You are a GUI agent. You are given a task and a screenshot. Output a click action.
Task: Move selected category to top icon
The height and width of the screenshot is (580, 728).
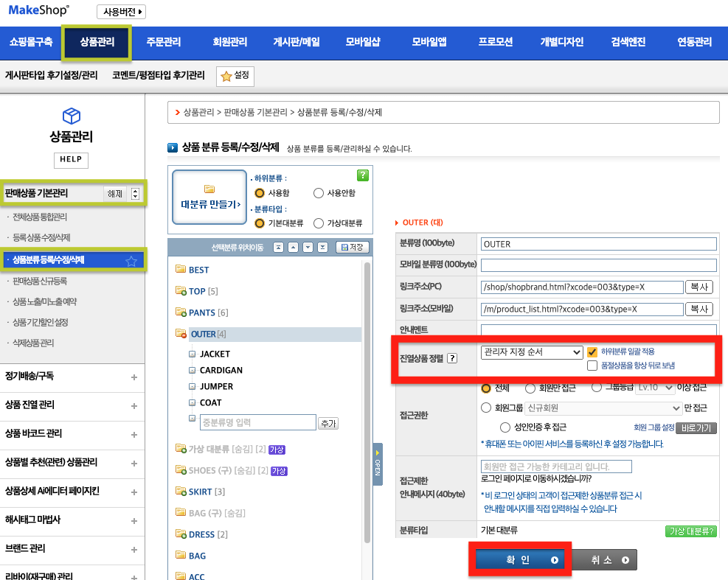(x=278, y=248)
